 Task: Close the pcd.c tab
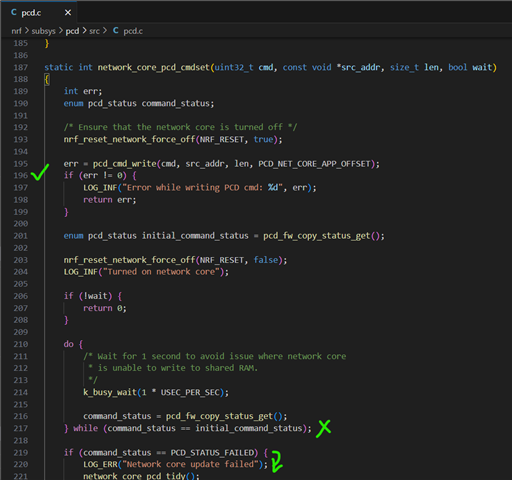pyautogui.click(x=68, y=13)
